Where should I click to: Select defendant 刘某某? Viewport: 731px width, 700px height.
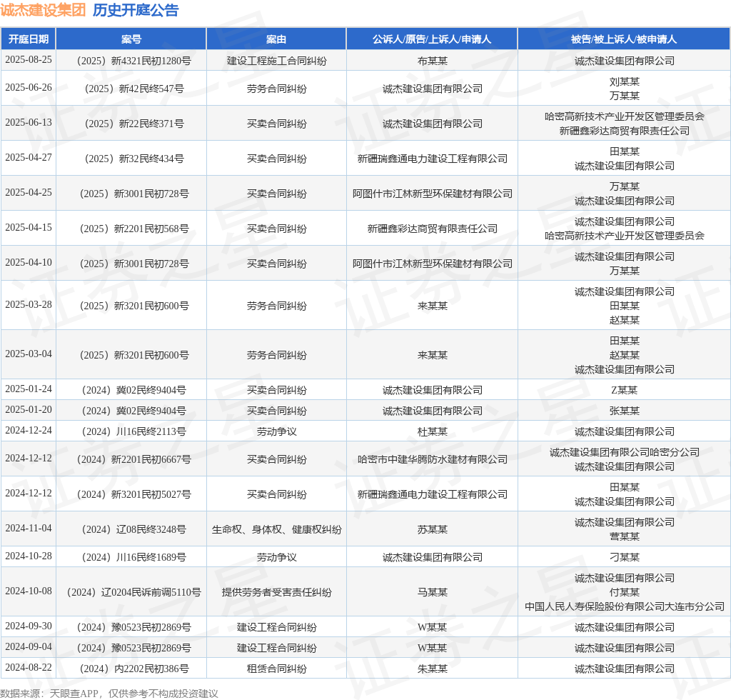[x=624, y=81]
